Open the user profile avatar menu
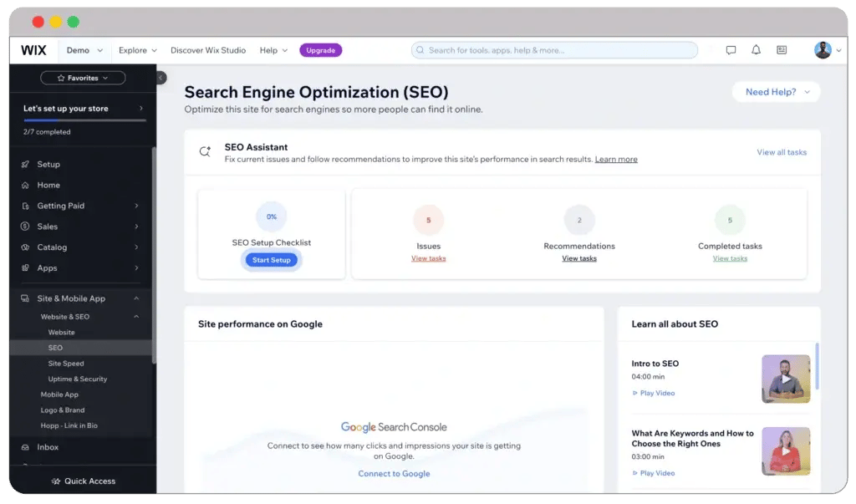856x504 pixels. pos(823,50)
